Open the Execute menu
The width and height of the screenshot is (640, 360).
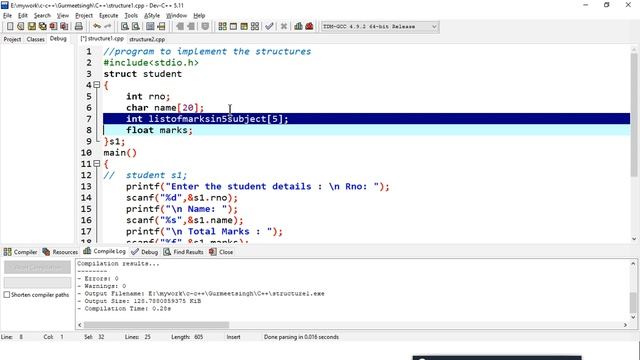coord(109,16)
